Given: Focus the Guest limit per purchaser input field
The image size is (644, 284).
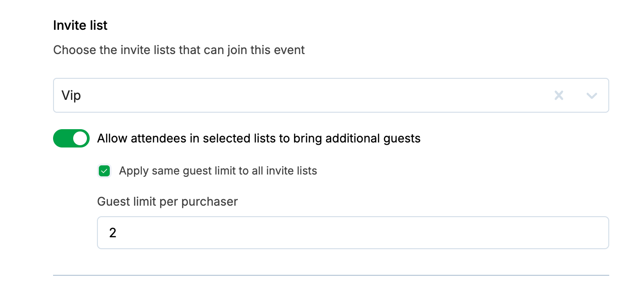Looking at the screenshot, I should point(352,233).
